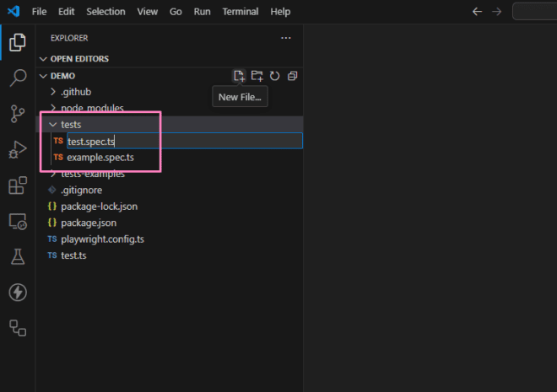Open the Search view in activity bar
Image resolution: width=557 pixels, height=392 pixels.
(x=18, y=78)
